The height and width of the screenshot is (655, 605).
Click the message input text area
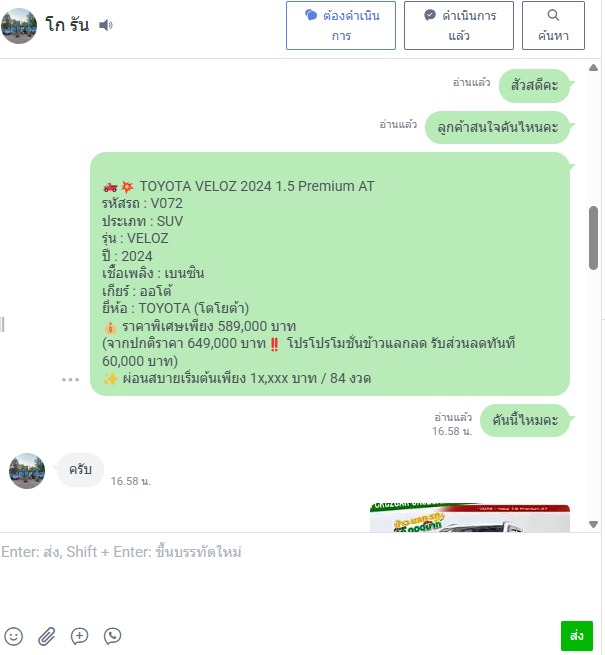(300, 576)
